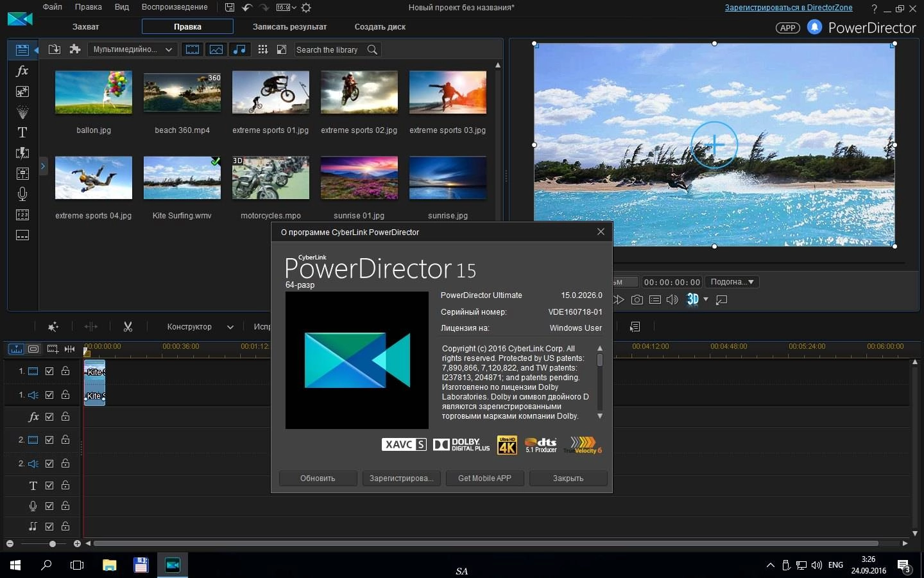Select the beach 360.mp4 thumbnail
The height and width of the screenshot is (578, 924).
tap(182, 92)
